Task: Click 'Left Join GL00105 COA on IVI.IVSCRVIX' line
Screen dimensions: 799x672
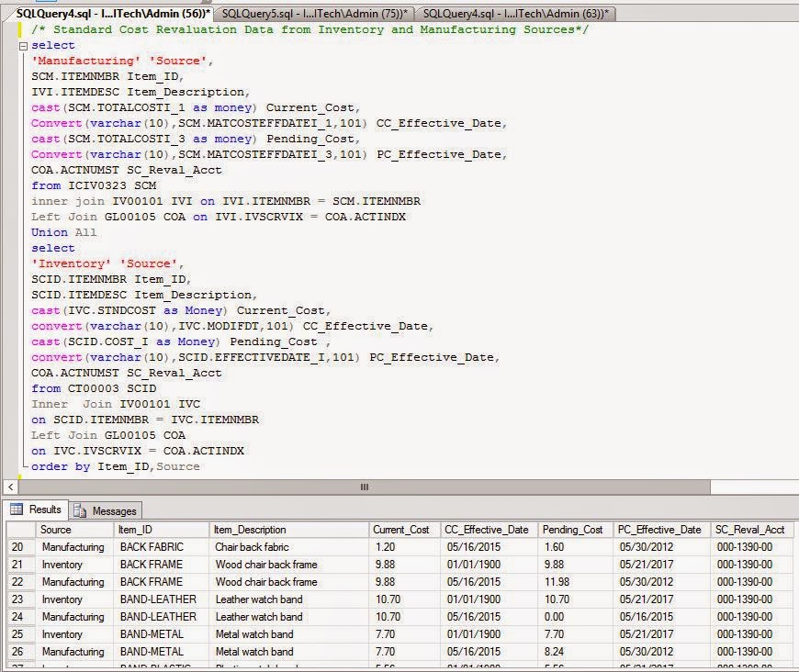Action: coord(219,217)
